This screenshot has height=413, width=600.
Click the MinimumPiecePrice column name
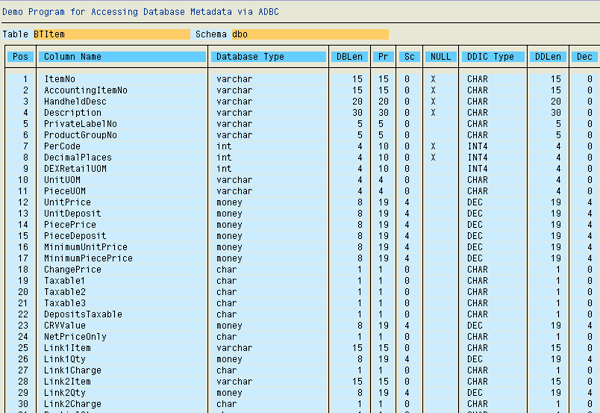point(88,258)
